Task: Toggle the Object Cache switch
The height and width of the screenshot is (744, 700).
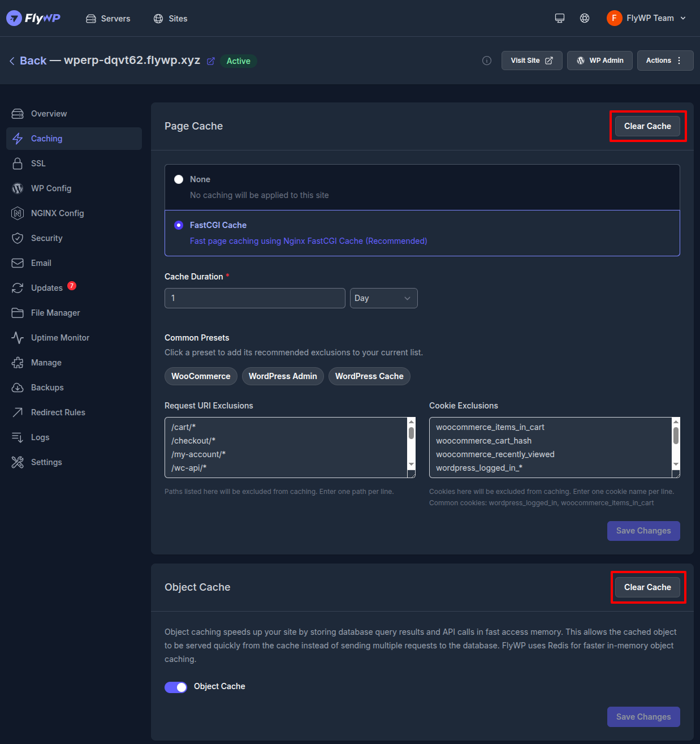Action: tap(176, 687)
